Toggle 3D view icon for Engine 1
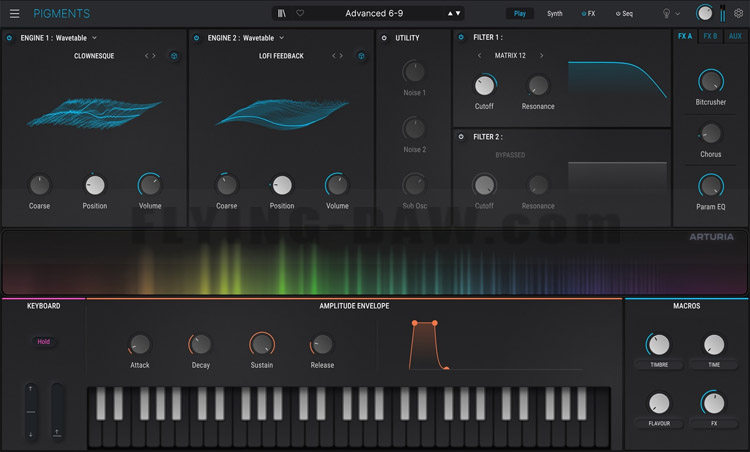 (174, 56)
